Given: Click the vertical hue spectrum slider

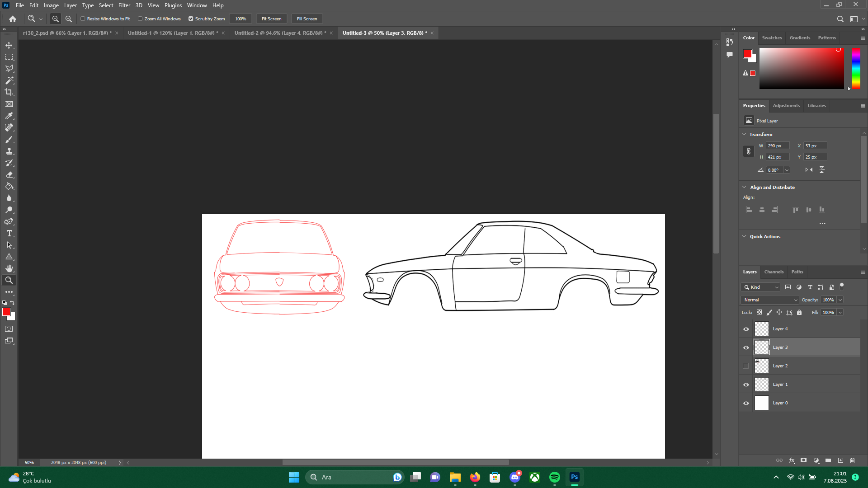Looking at the screenshot, I should click(856, 68).
